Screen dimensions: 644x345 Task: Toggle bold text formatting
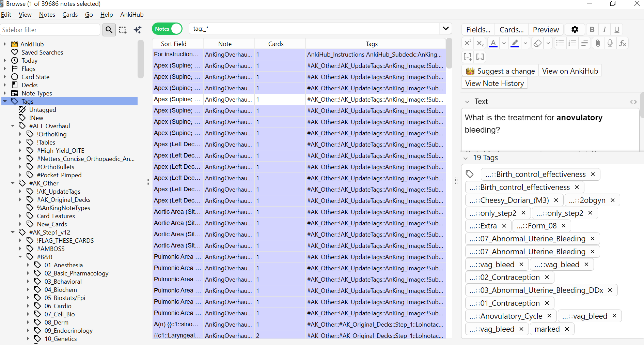(x=592, y=30)
